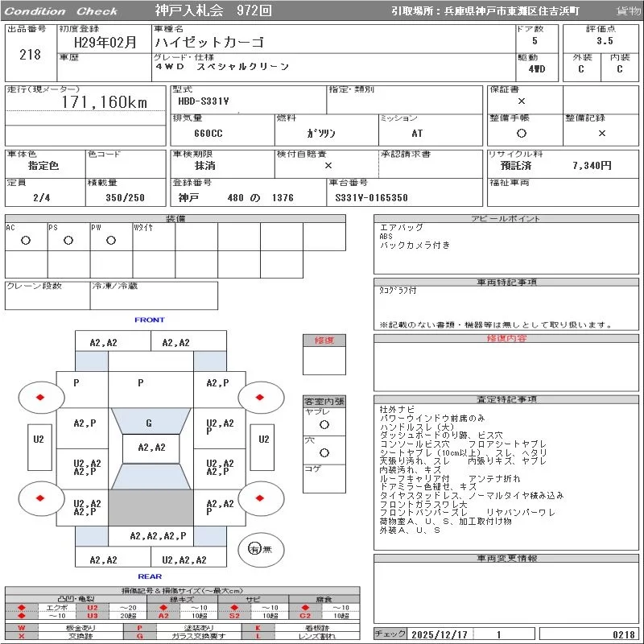Screen dimensions: 644x644
Task: Toggle the PS equipment circle
Action: (x=68, y=240)
